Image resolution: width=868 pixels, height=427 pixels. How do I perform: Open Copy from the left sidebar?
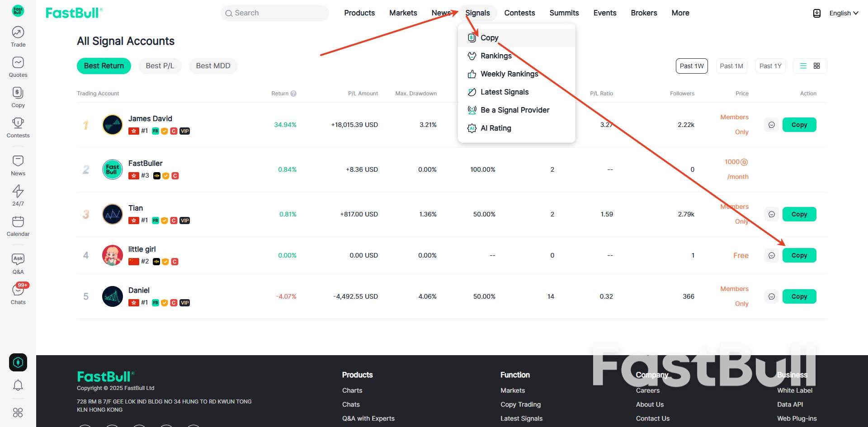18,96
